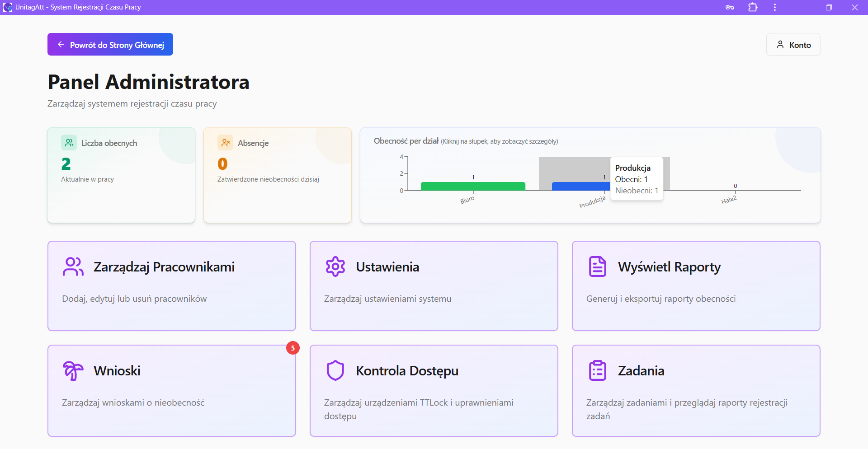Click the orange user-x icon in Absencje
The height and width of the screenshot is (449, 868).
(x=225, y=143)
